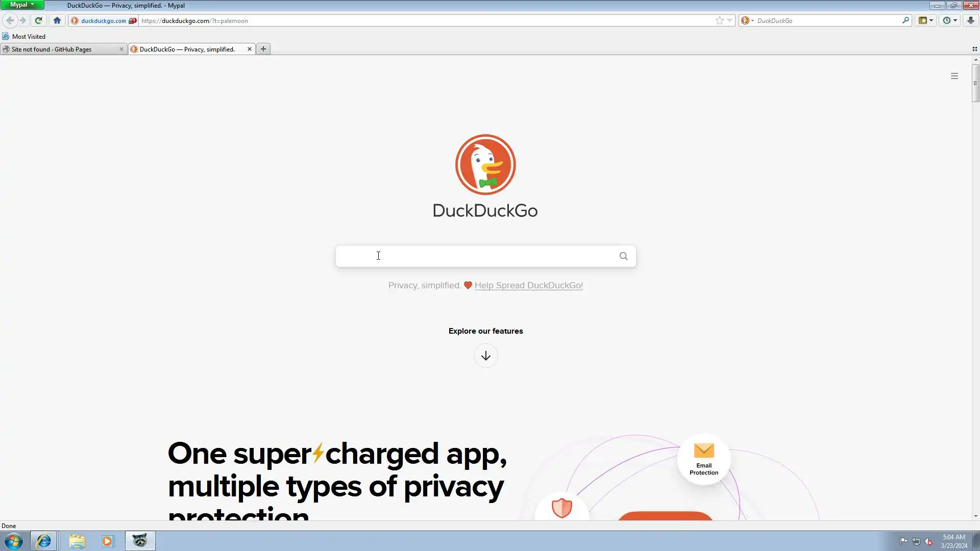The height and width of the screenshot is (551, 980).
Task: Click the DuckDuckGo search magnifier button
Action: pos(623,256)
